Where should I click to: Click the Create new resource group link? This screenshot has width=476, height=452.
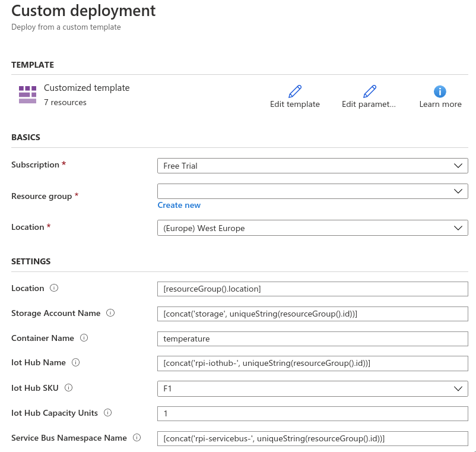coord(179,206)
